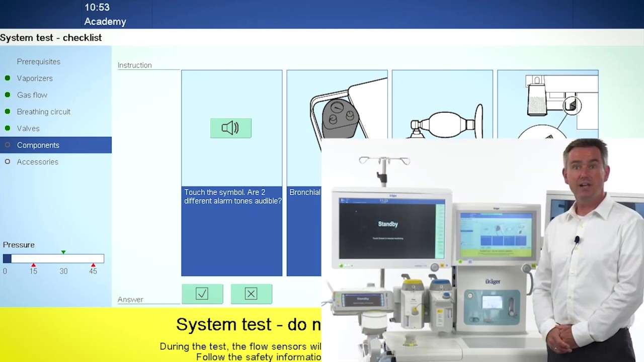The height and width of the screenshot is (362, 644).
Task: Click the green status dot beside Gas flow
Action: [7, 95]
